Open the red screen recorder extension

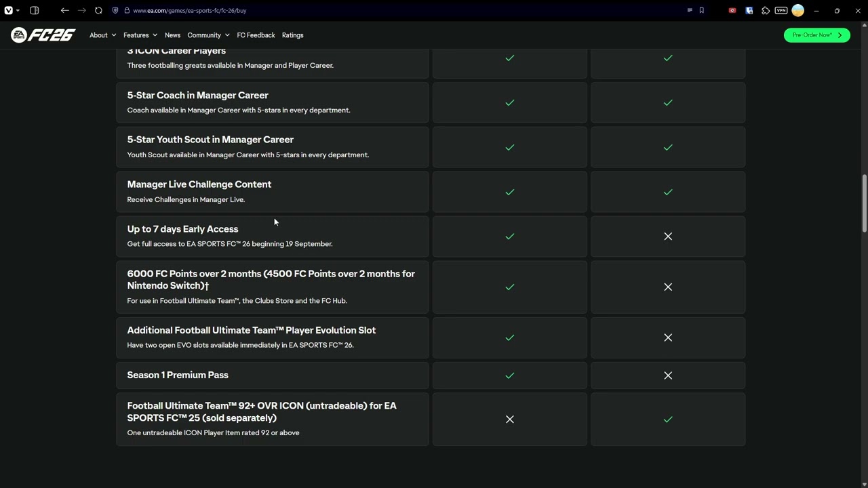(x=732, y=10)
